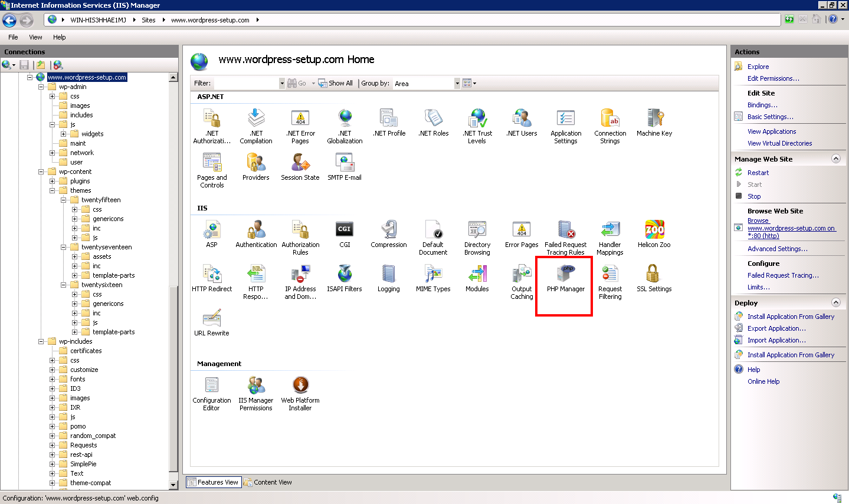
Task: Select the twentyseventeen tree folder
Action: 106,247
